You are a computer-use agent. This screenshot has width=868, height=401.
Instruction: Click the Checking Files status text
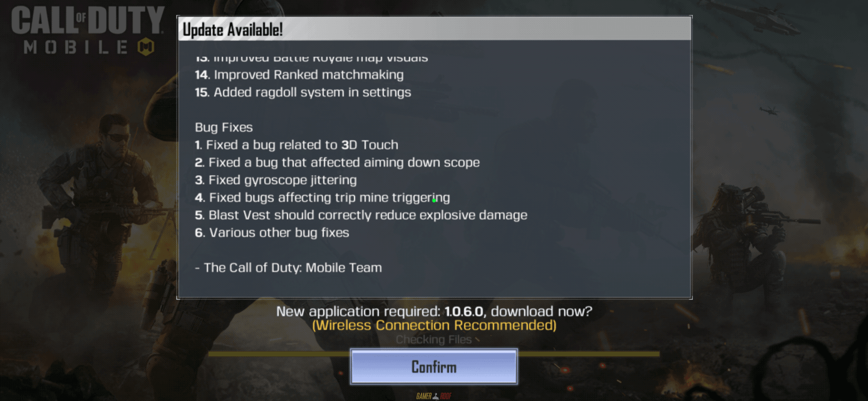click(434, 339)
